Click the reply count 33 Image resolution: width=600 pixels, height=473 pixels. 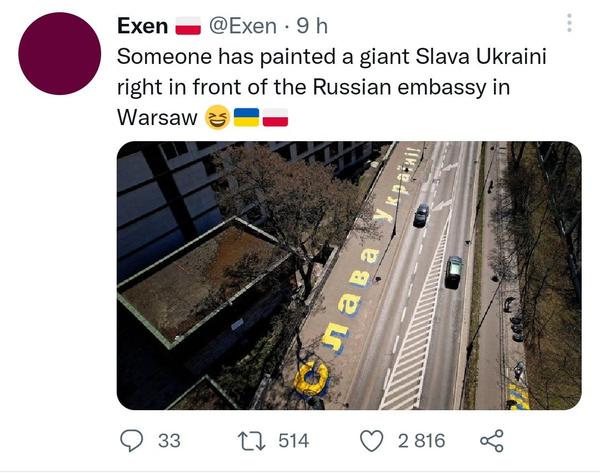(x=169, y=440)
